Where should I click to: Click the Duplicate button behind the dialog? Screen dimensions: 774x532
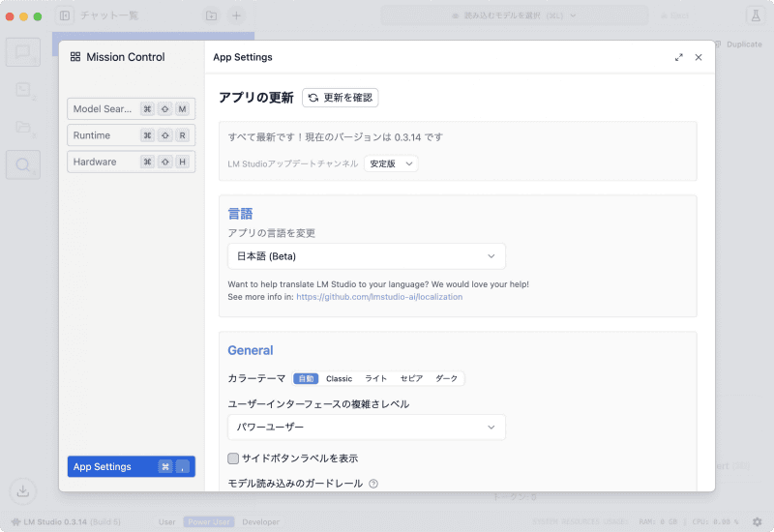(739, 44)
